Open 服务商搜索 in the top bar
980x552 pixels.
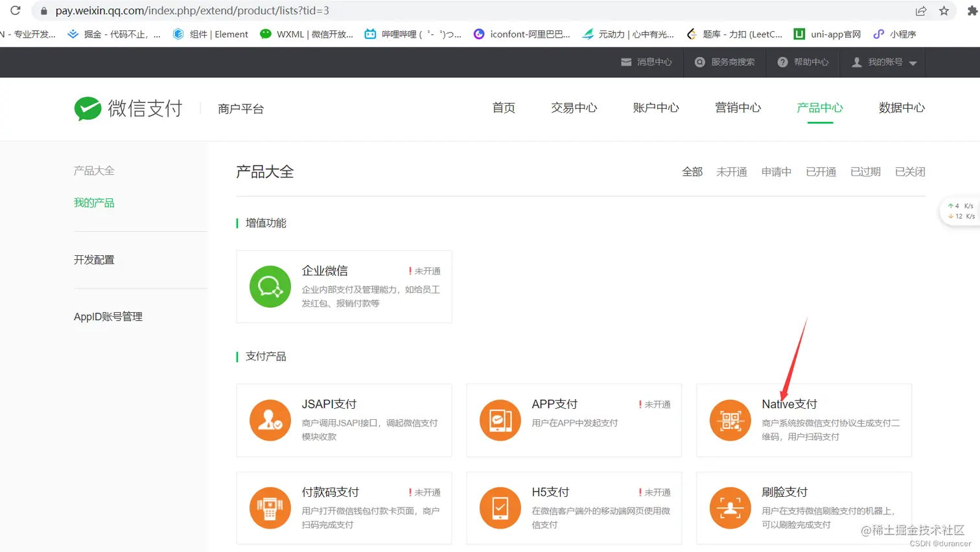(725, 62)
